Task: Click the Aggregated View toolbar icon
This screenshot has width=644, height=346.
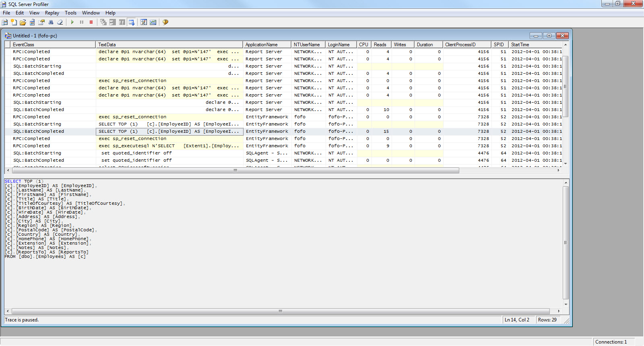Action: pos(103,22)
